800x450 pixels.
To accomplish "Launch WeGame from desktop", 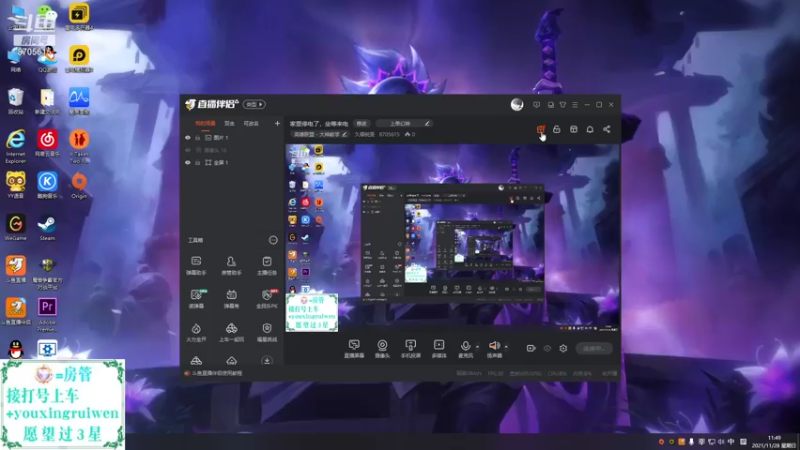I will tap(16, 228).
